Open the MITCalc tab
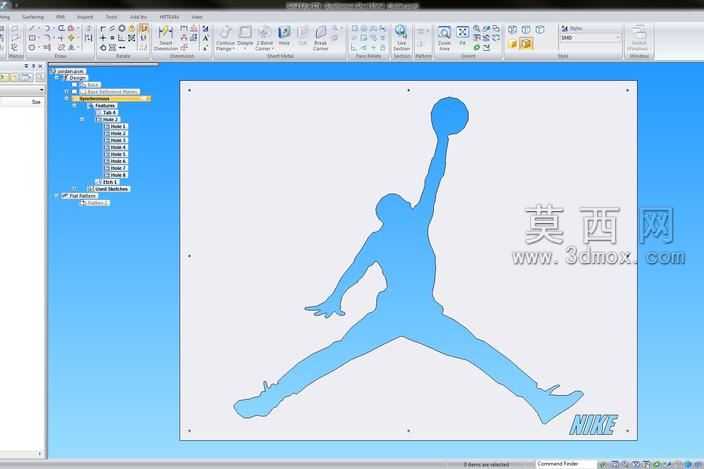704x469 pixels. pos(169,17)
